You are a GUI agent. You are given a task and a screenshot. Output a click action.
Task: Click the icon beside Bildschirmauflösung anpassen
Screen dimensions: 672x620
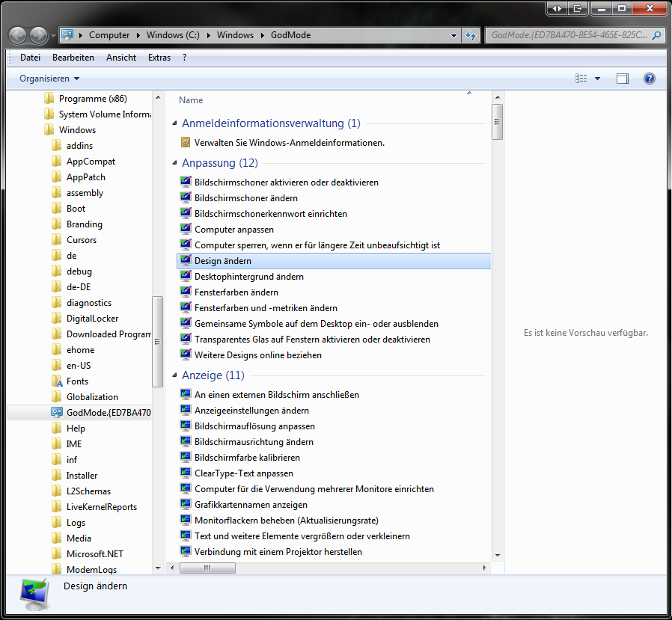pyautogui.click(x=186, y=426)
